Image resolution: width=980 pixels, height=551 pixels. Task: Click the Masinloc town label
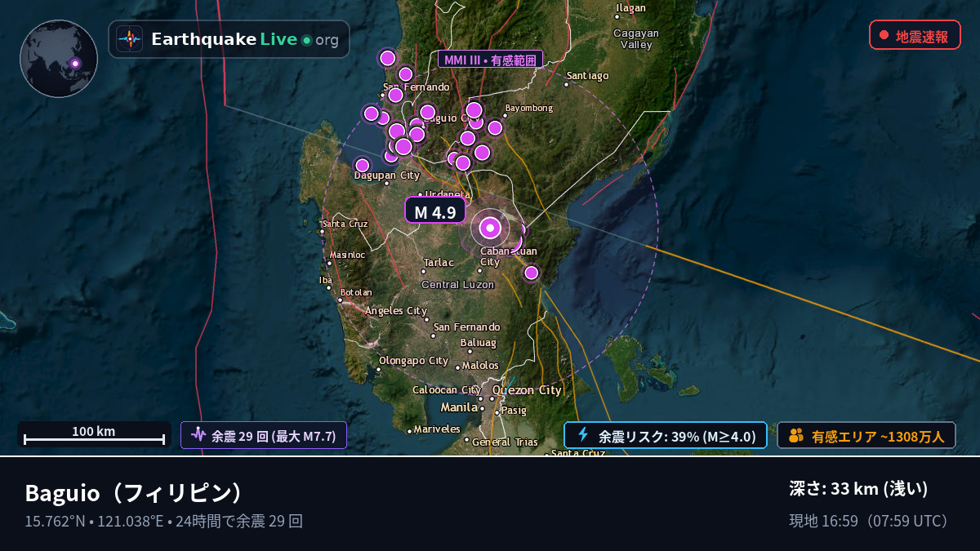click(348, 255)
